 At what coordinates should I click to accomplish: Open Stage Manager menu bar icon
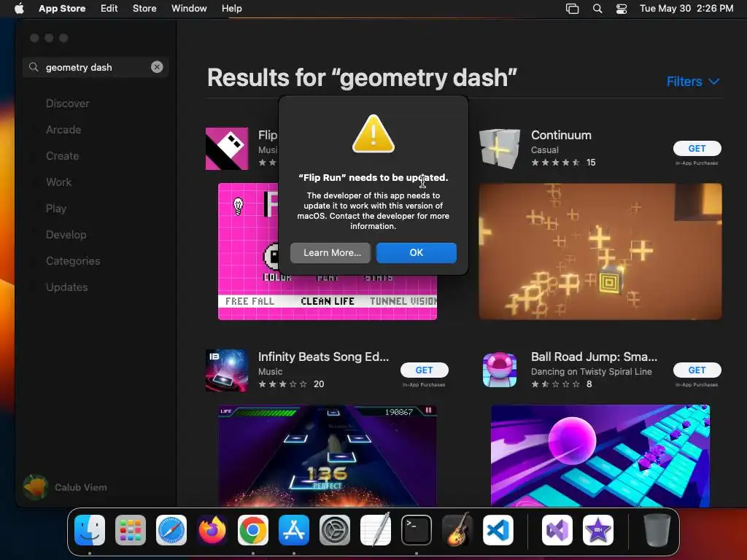click(x=572, y=9)
